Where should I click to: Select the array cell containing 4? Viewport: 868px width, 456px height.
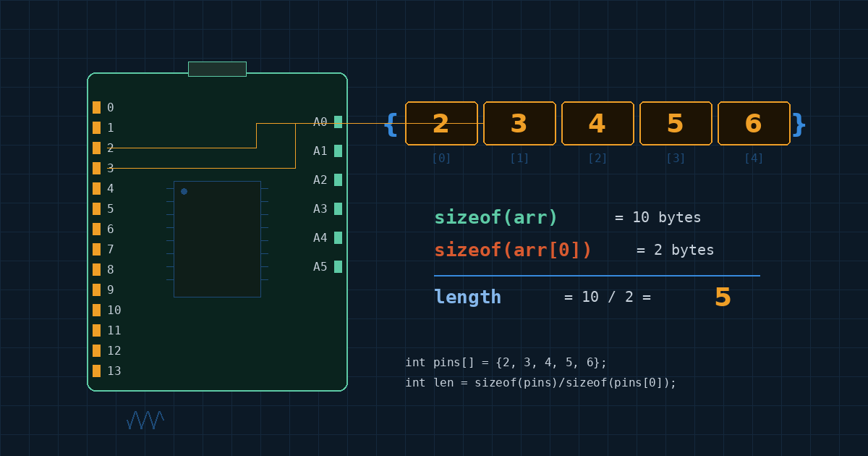[x=597, y=123]
